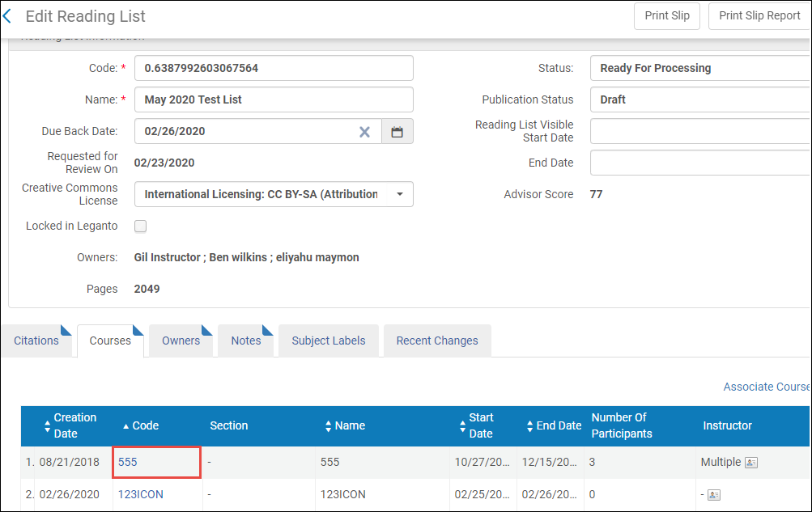
Task: Click creation date 02/26/2020 in course table
Action: [70, 494]
